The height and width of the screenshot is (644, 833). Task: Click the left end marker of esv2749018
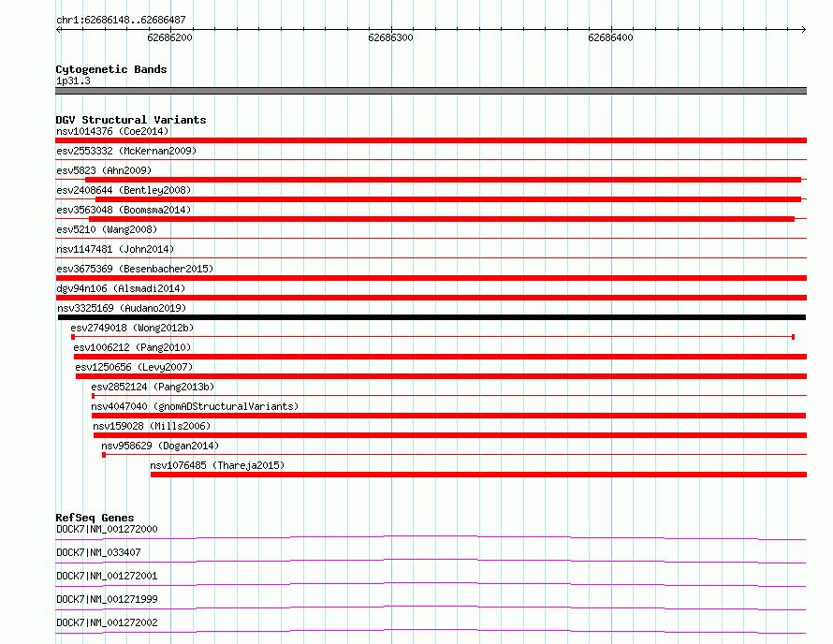point(73,337)
